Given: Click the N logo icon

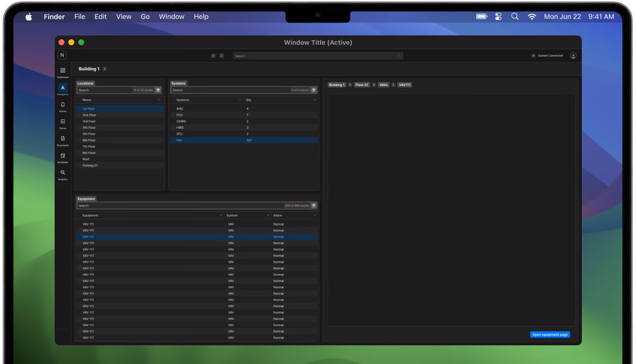Looking at the screenshot, I should (x=62, y=55).
